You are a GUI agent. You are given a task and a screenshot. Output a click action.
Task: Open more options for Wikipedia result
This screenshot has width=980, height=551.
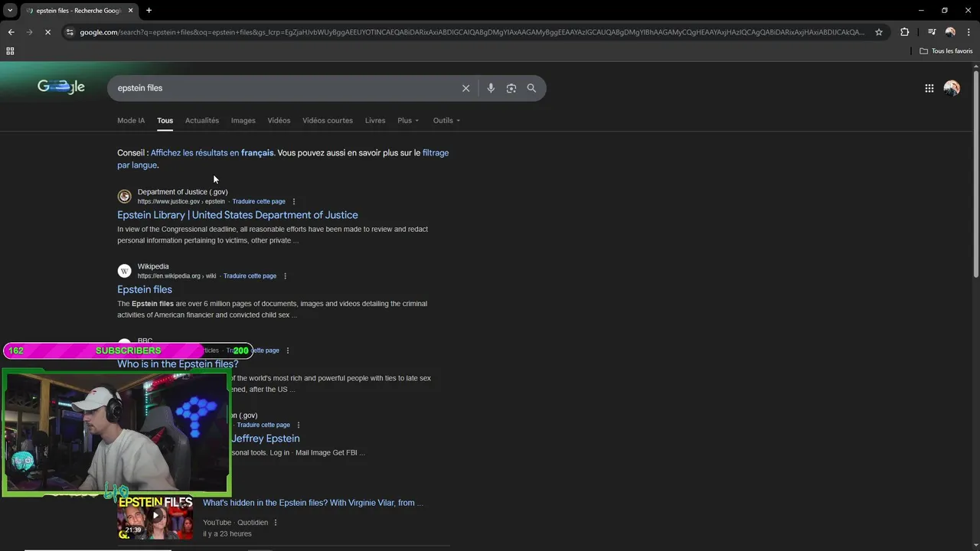(285, 276)
